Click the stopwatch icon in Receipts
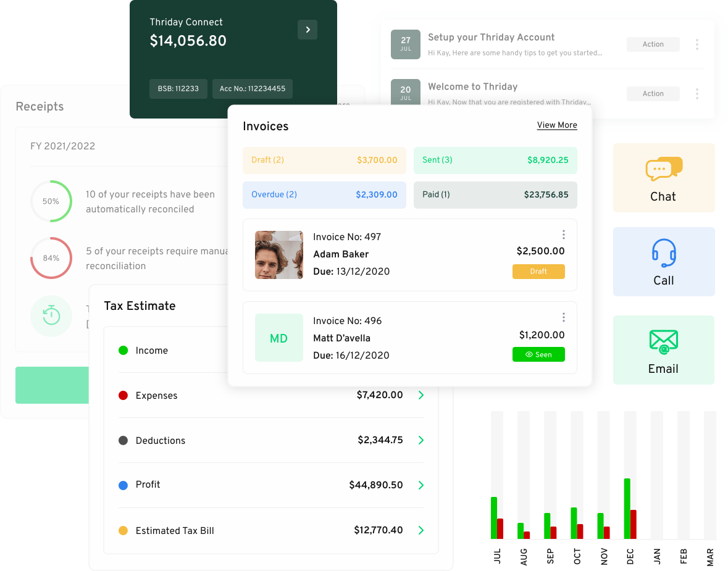This screenshot has height=571, width=728. 51,315
